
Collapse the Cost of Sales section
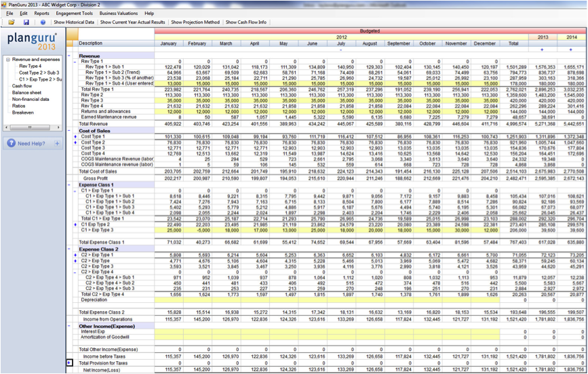69,131
